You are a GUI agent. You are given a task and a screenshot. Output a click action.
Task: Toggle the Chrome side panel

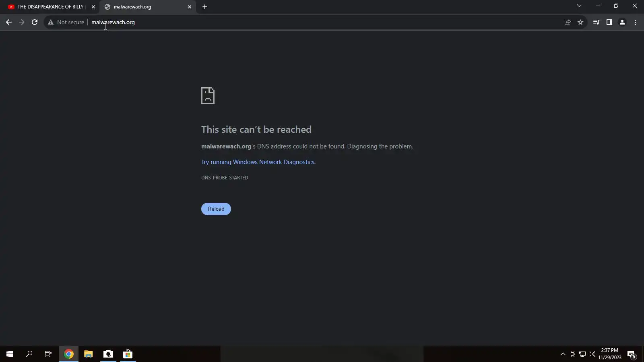point(609,22)
